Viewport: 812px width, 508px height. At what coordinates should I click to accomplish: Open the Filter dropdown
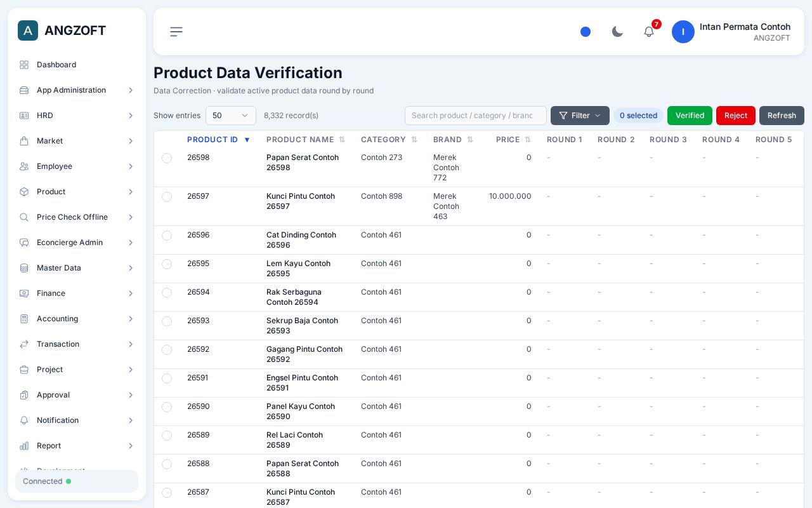[x=580, y=116]
